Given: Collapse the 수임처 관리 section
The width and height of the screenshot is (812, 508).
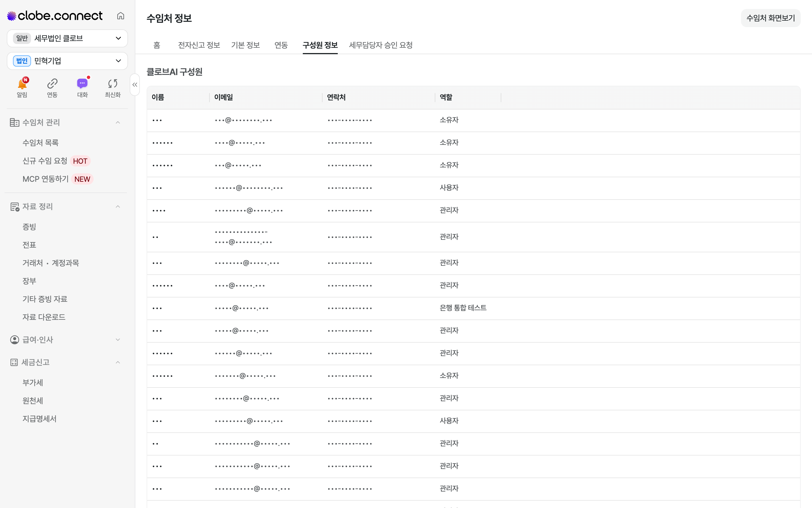Looking at the screenshot, I should (118, 122).
